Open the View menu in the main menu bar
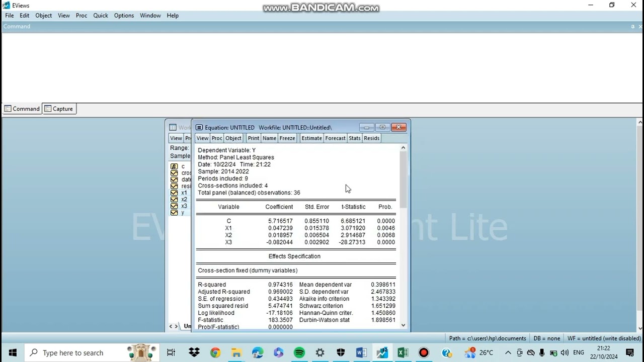The width and height of the screenshot is (644, 362). 64,16
